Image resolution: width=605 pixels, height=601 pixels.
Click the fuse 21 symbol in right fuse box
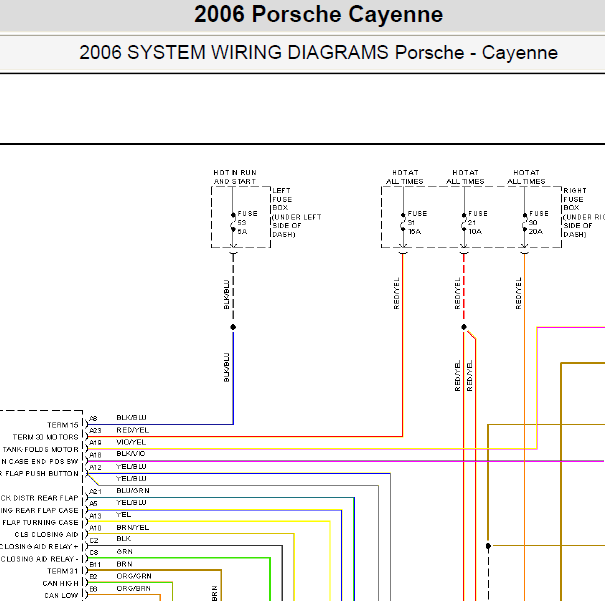tap(464, 222)
